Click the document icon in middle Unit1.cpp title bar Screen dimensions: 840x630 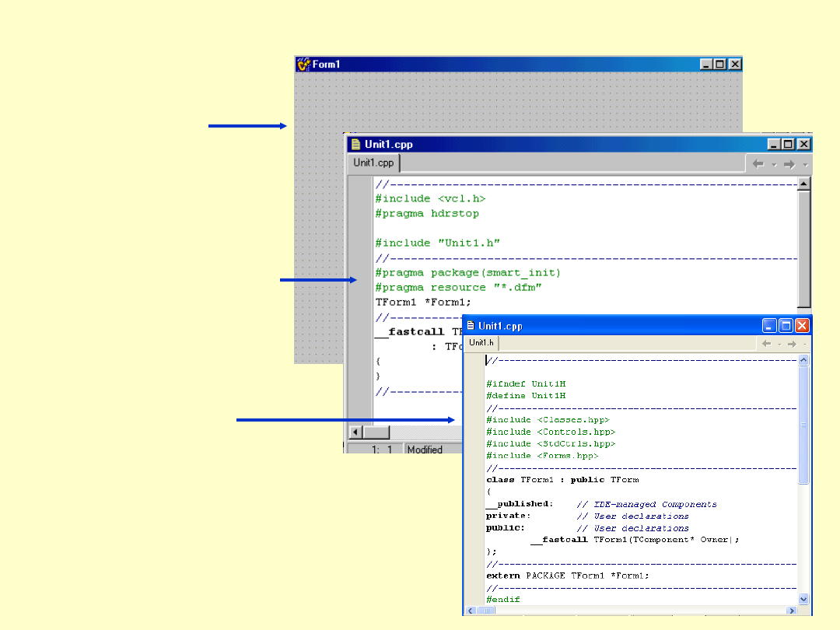click(x=355, y=144)
